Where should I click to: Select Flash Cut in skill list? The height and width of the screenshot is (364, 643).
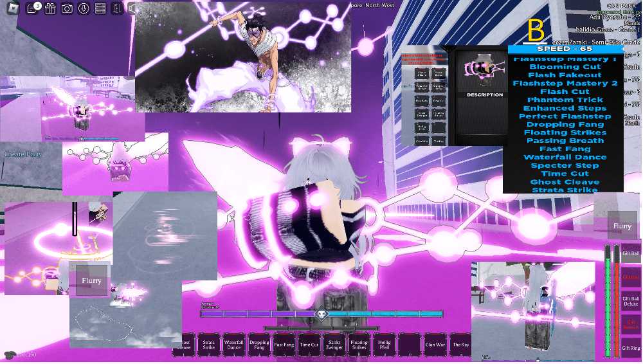pos(565,91)
